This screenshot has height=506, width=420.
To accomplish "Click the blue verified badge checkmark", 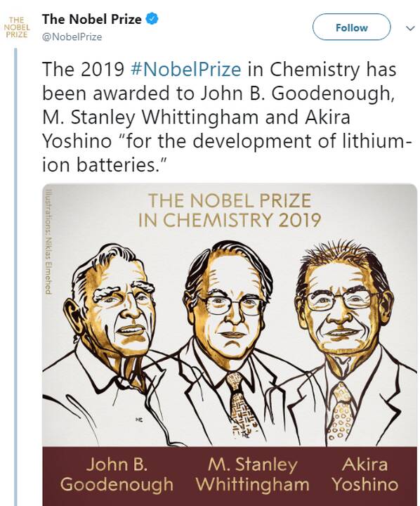I will click(x=152, y=19).
